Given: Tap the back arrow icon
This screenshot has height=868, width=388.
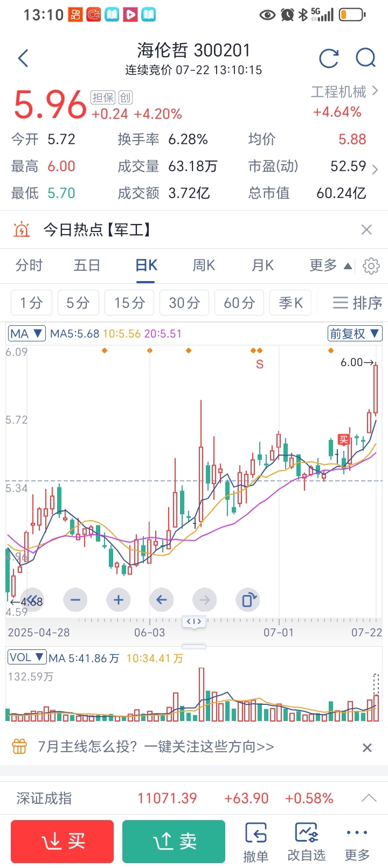Looking at the screenshot, I should tap(23, 58).
